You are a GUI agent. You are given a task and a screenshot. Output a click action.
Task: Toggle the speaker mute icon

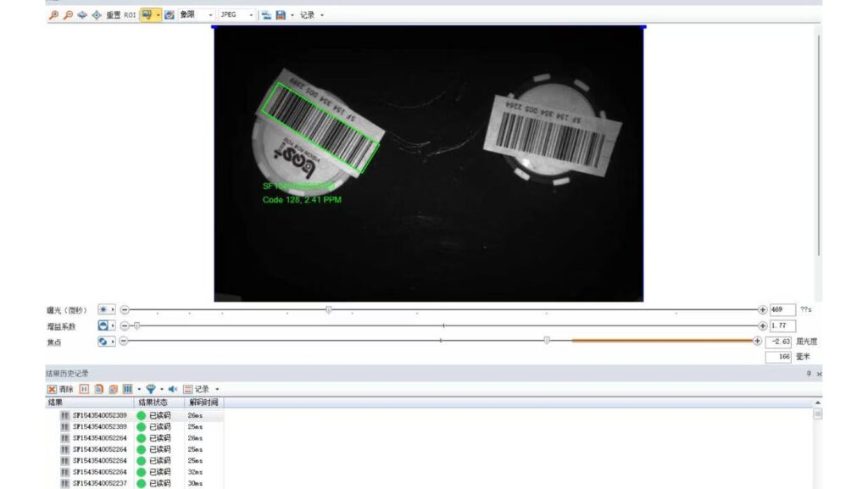(173, 390)
